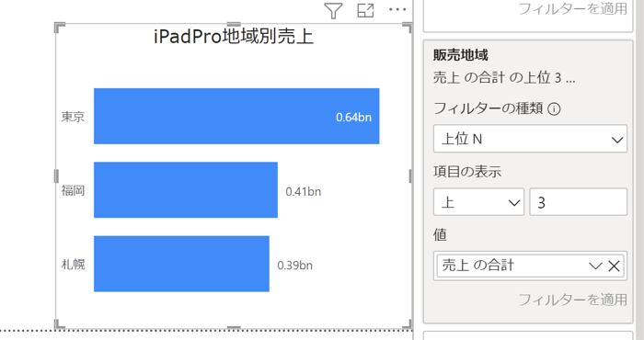Select the 札幌 bar in the chart
The width and height of the screenshot is (644, 340).
pyautogui.click(x=181, y=264)
